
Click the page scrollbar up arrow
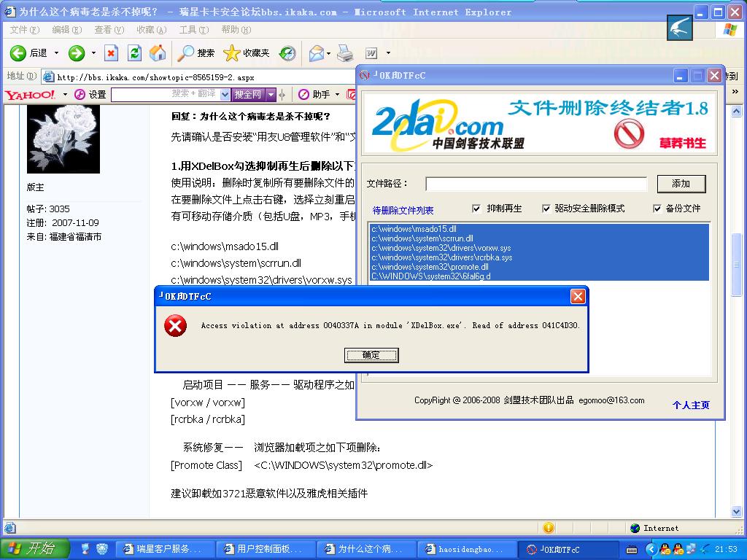click(x=736, y=112)
